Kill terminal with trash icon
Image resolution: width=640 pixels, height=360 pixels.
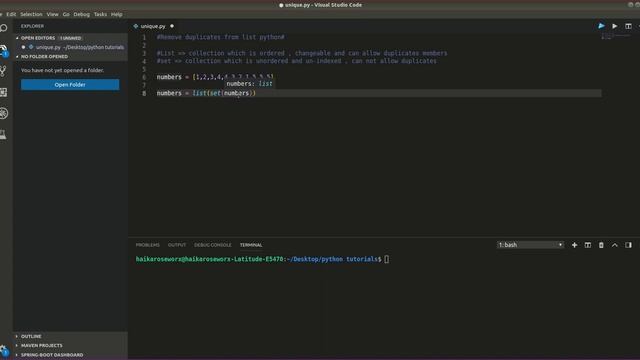601,245
